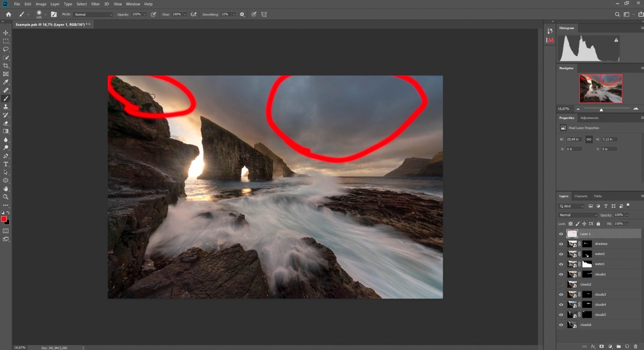Select the Move tool
Image resolution: width=644 pixels, height=350 pixels.
[x=6, y=33]
